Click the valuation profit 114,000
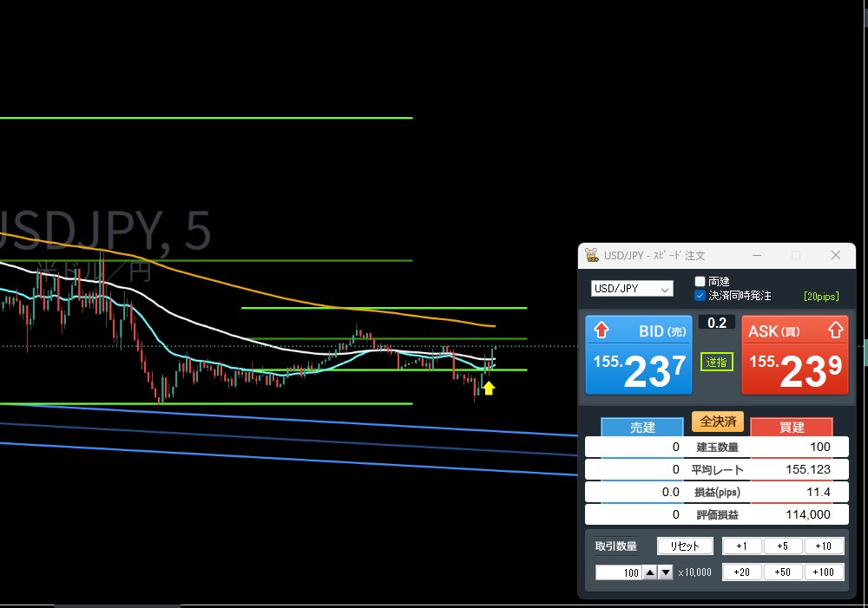 point(808,515)
